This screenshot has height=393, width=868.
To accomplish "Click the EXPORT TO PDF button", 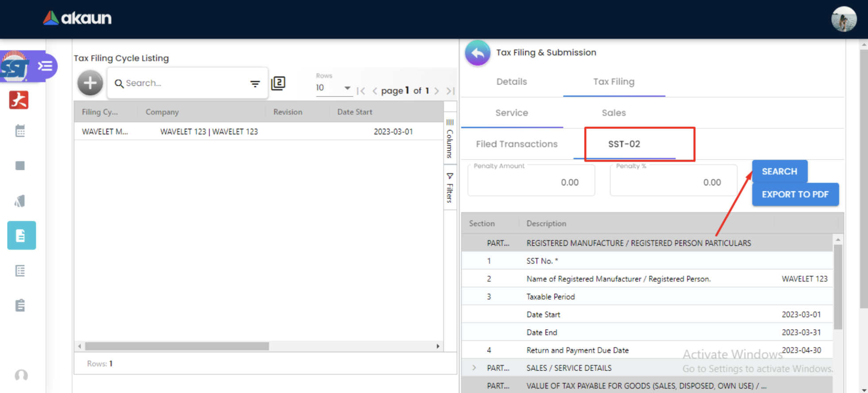I will coord(795,195).
